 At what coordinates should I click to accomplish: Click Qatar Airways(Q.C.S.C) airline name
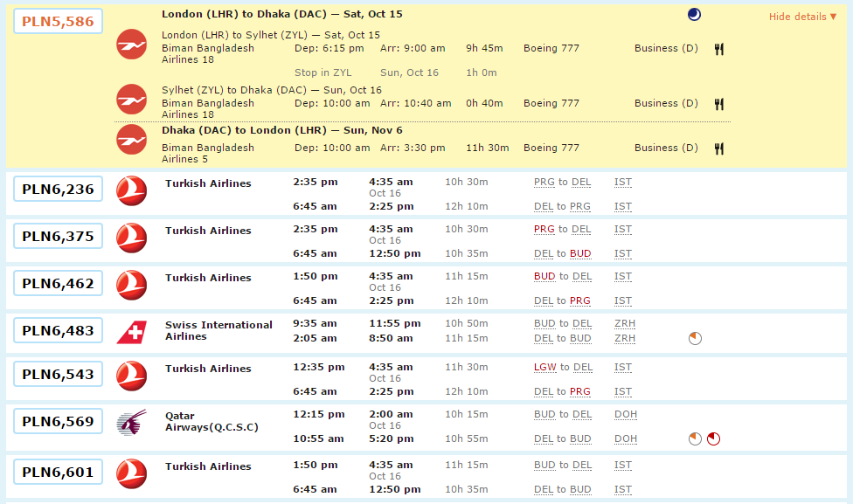212,421
